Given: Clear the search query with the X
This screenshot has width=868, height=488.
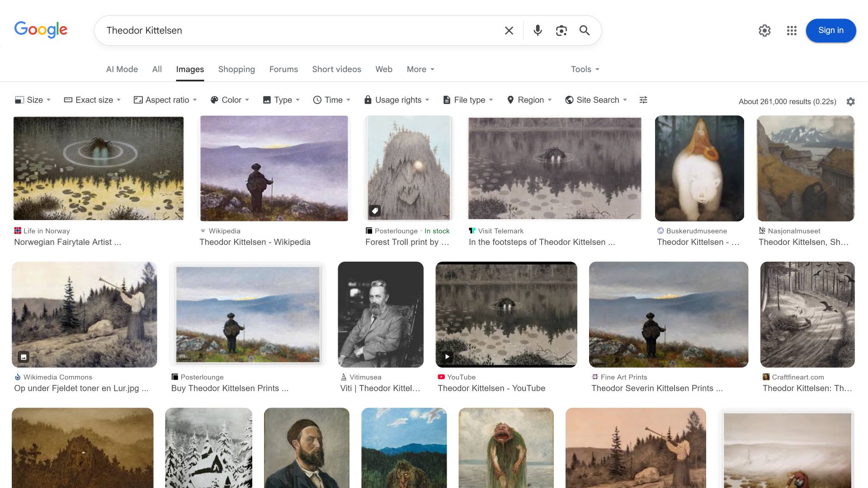Looking at the screenshot, I should pos(509,30).
